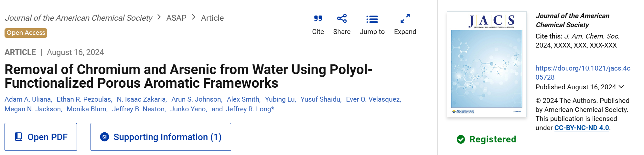The image size is (644, 155).
Task: Click the Cite quotation-mark icon
Action: click(x=318, y=19)
